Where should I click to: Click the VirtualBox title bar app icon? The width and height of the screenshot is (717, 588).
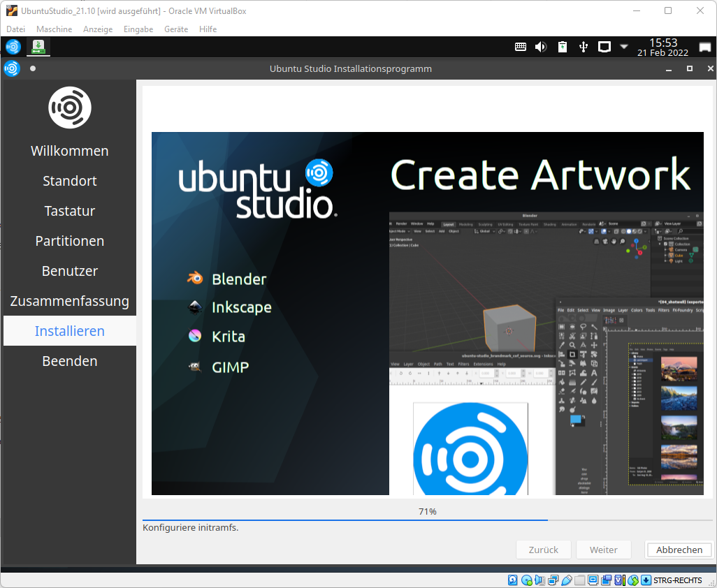[x=11, y=10]
